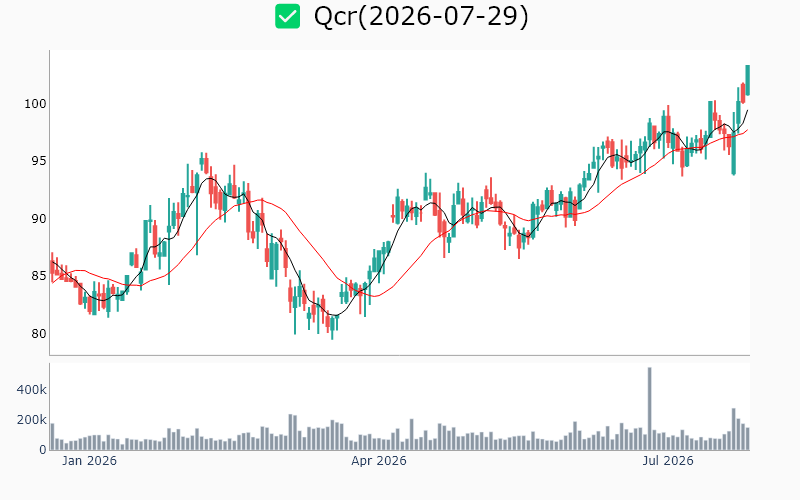Click the tallest volume bar near Jul 2026
The width and height of the screenshot is (800, 500).
tap(649, 409)
